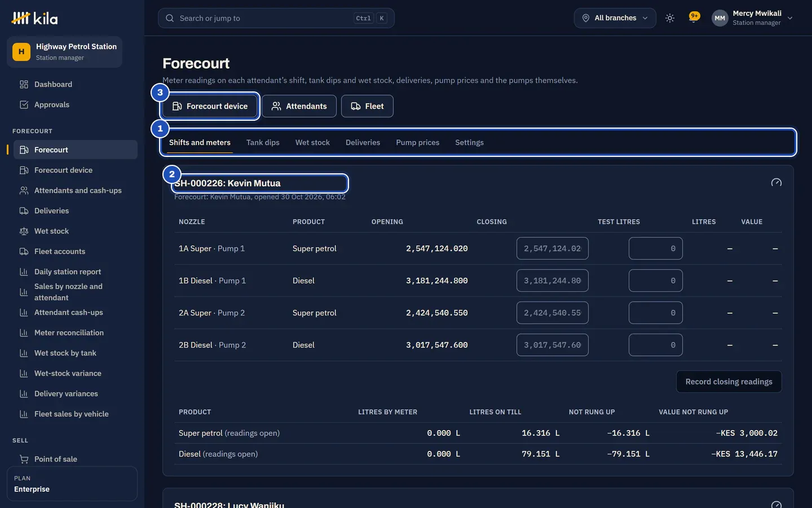Click the Record closing readings button
The image size is (812, 508).
point(729,382)
